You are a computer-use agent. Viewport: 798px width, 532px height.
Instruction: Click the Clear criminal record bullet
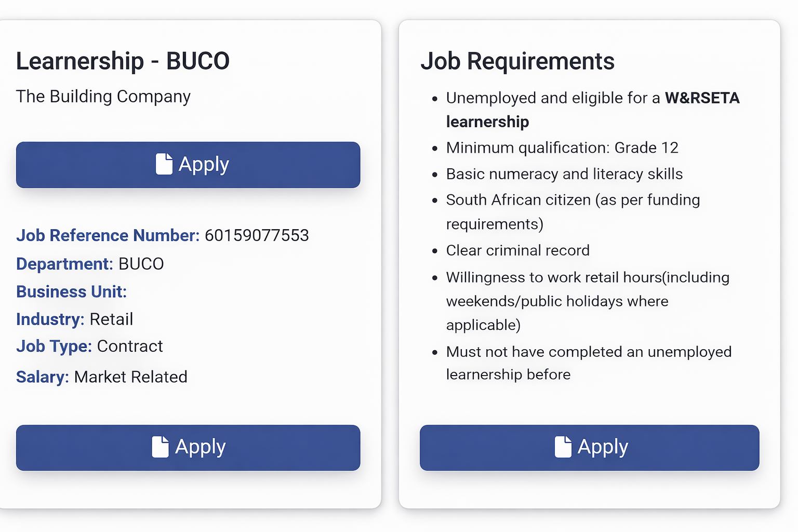517,250
